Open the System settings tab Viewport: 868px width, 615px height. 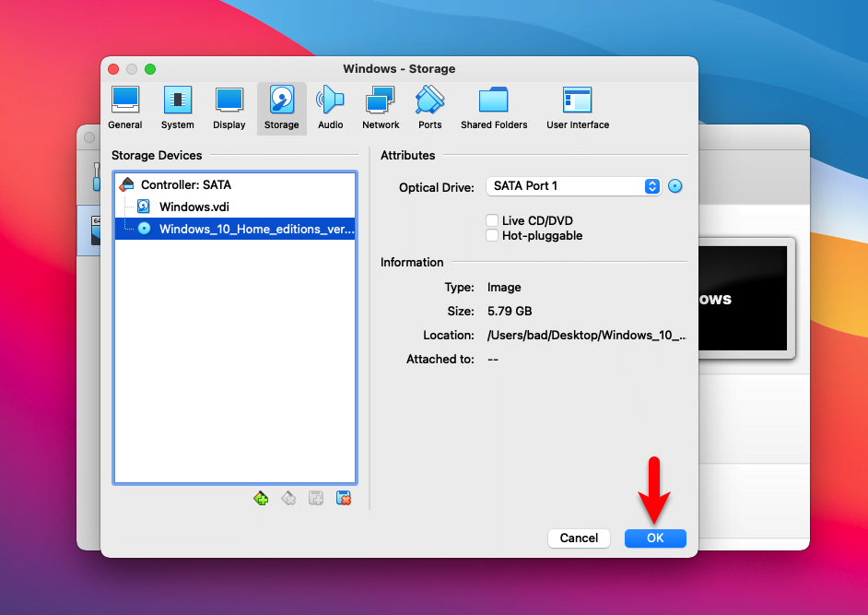tap(177, 109)
